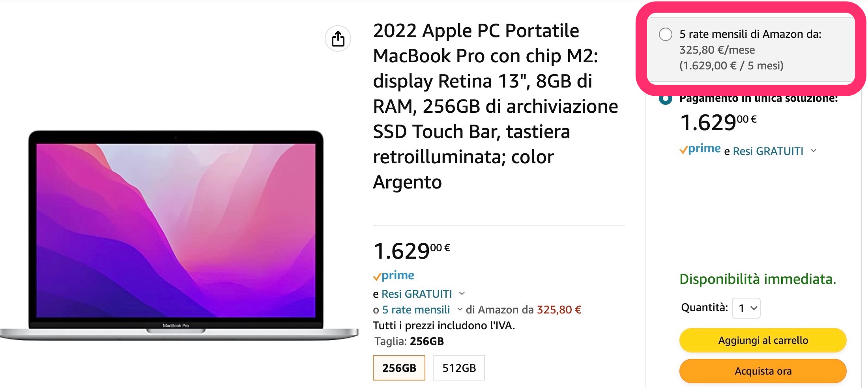868x388 pixels.
Task: Choose the 512GB size option
Action: [x=458, y=368]
